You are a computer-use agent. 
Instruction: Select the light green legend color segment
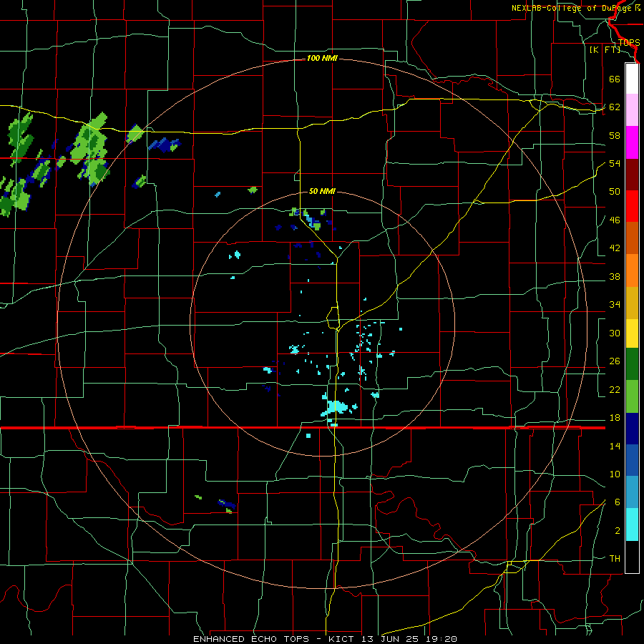632,396
